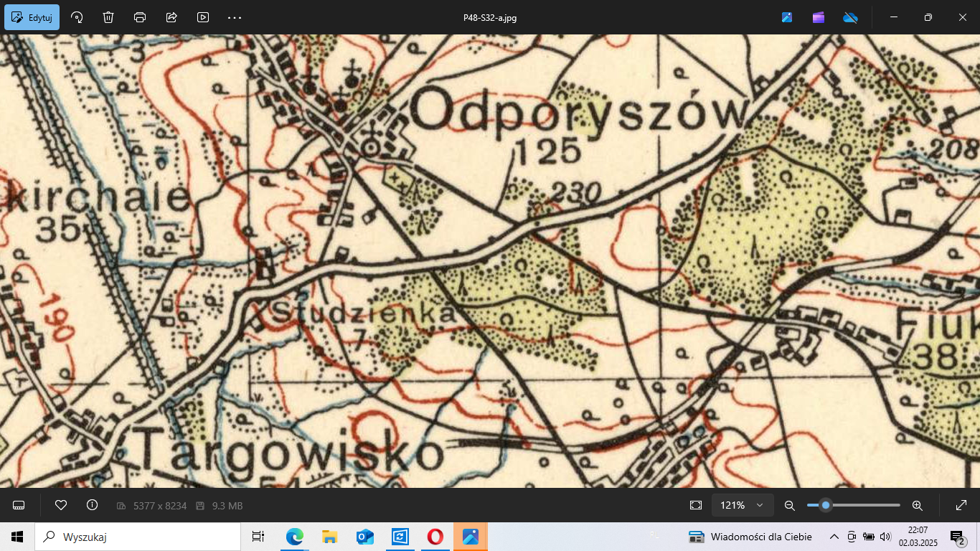Click on the zoom slider track
The width and height of the screenshot is (980, 551).
pyautogui.click(x=868, y=505)
